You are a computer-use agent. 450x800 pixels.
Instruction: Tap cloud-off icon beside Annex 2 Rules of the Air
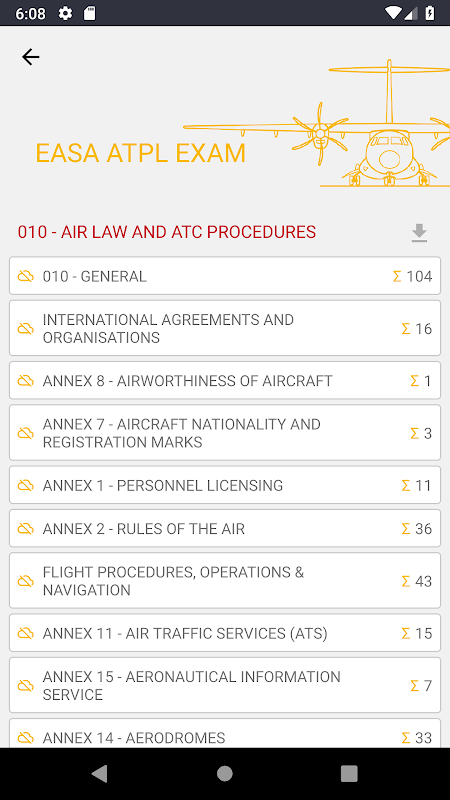[26, 529]
